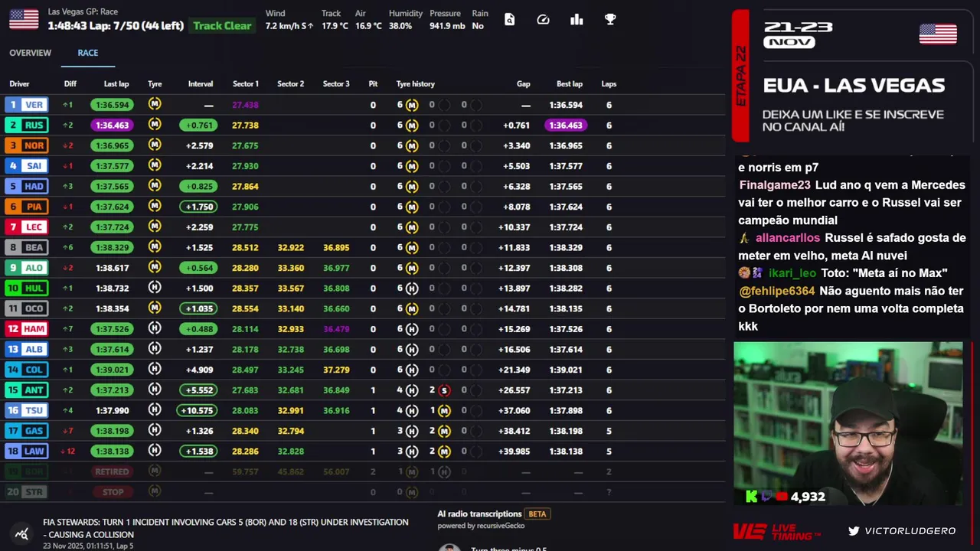980x551 pixels.
Task: Click the hard tyre icon in HAM row
Action: coord(155,328)
